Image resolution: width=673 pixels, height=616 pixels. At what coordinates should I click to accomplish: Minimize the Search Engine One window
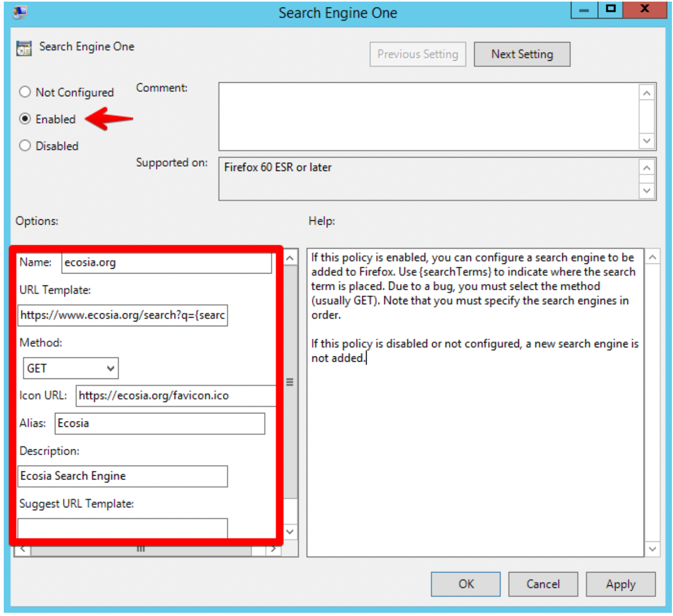click(x=584, y=10)
